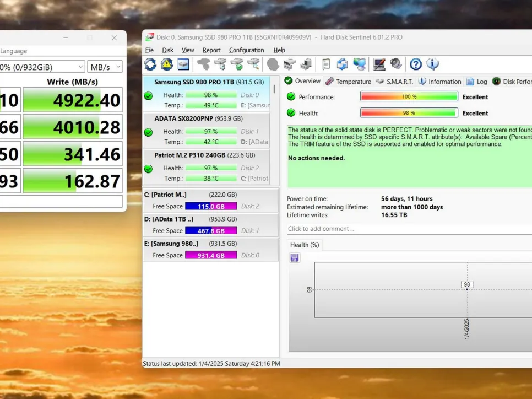Switch to the S.M.A.R.T. tab
The width and height of the screenshot is (532, 399).
pos(394,82)
